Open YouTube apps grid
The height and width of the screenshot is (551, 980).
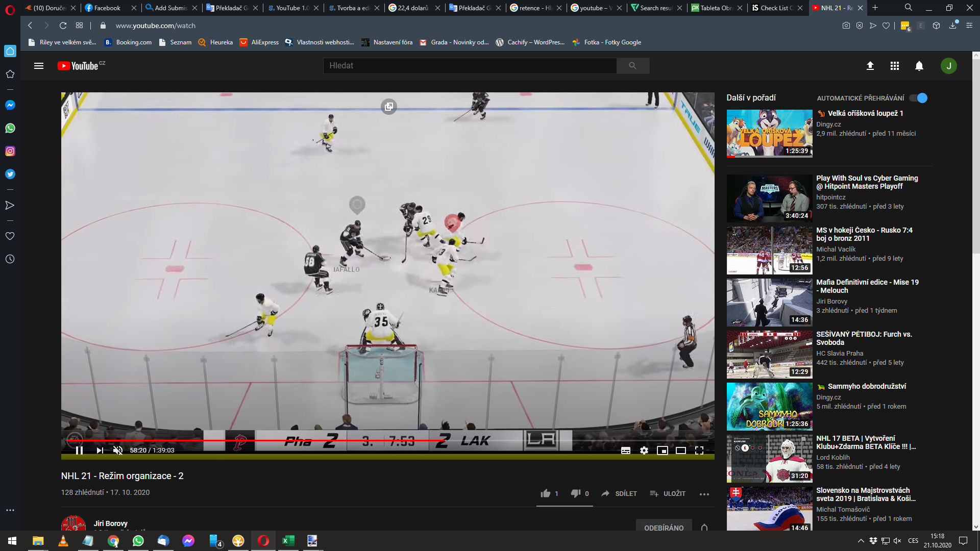895,66
